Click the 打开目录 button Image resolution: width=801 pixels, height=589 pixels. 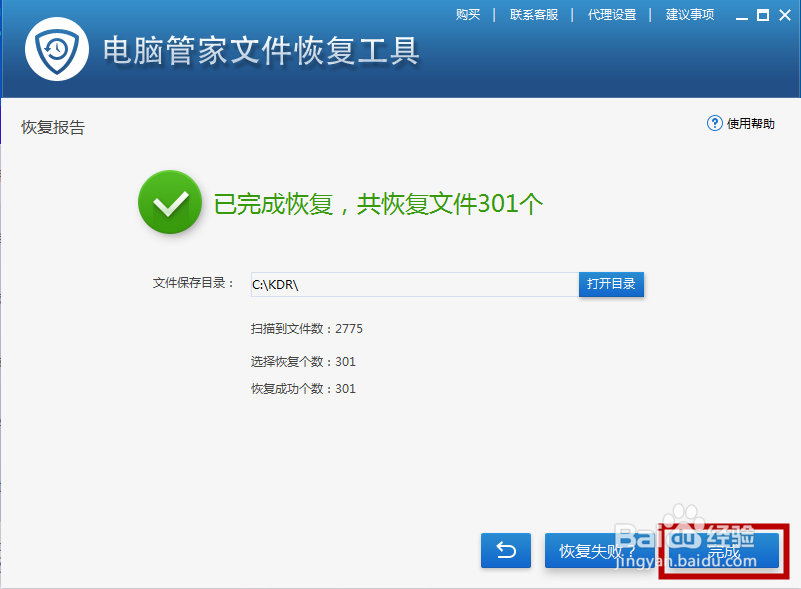tap(611, 284)
